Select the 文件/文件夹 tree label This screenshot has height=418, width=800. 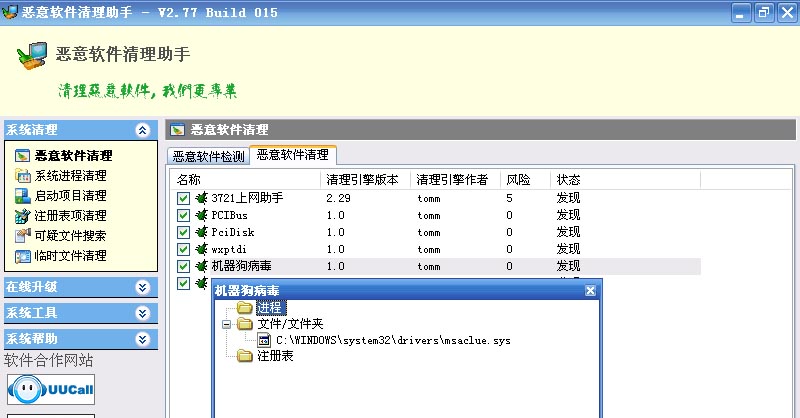[x=290, y=324]
